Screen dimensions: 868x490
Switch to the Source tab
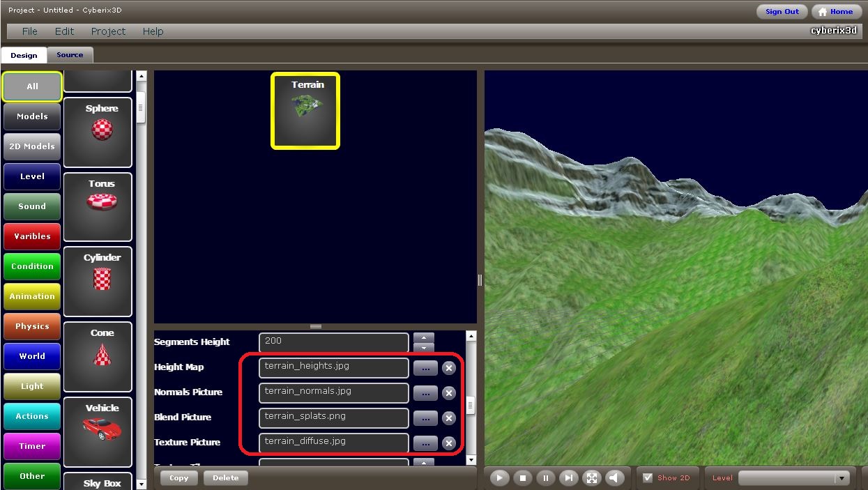point(70,54)
